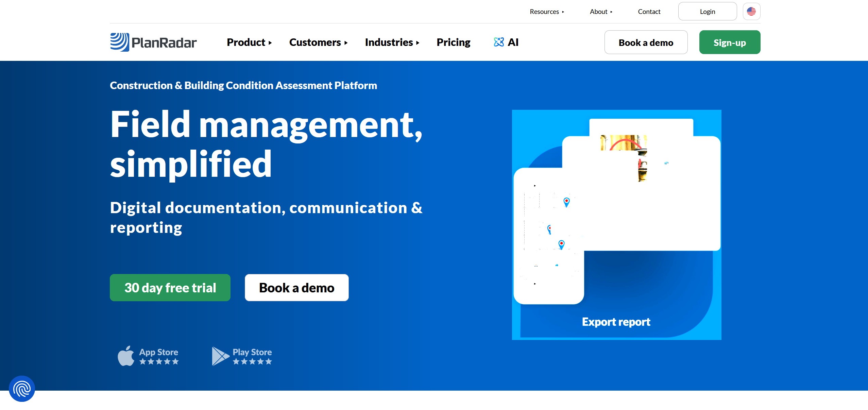Click Book a demo in hero section
868x410 pixels.
pyautogui.click(x=296, y=288)
